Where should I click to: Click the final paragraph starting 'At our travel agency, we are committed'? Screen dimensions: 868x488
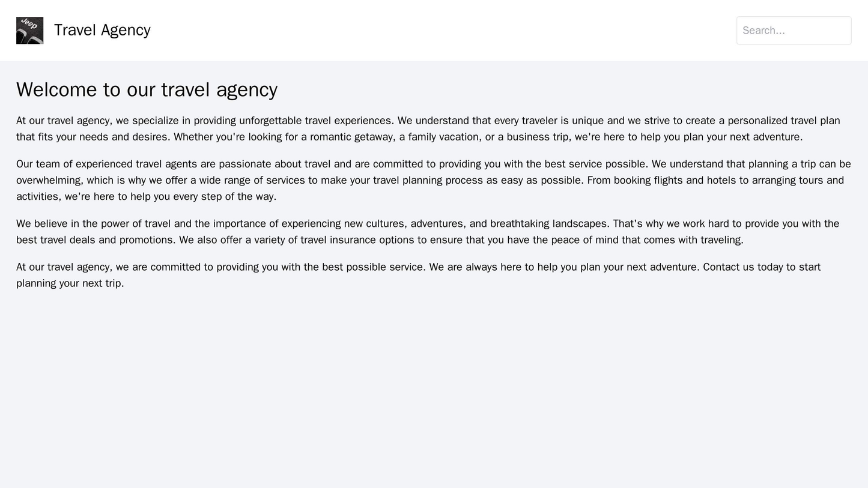pos(360,267)
